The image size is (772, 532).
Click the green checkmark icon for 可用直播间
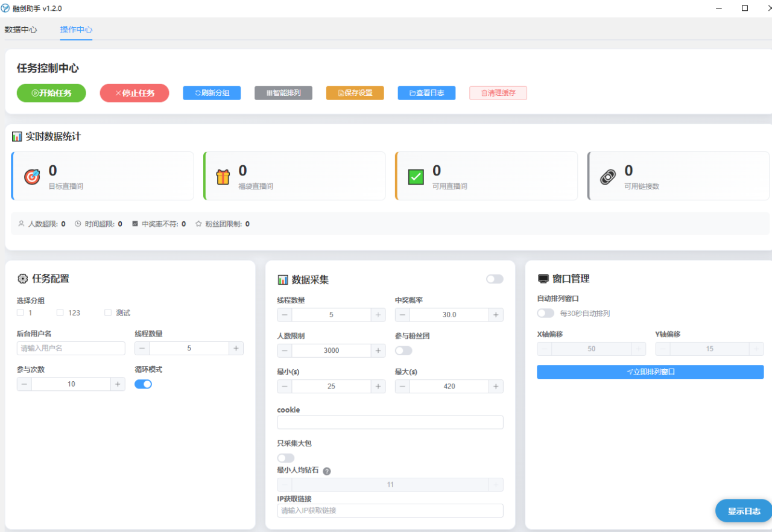pos(416,177)
